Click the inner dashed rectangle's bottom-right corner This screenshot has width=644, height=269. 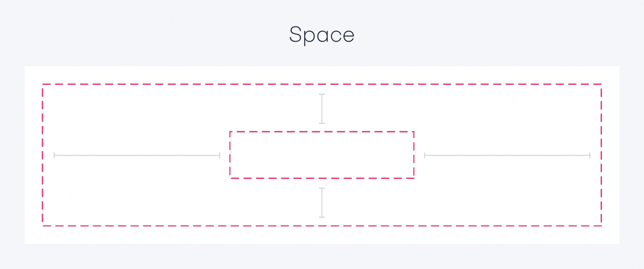414,178
